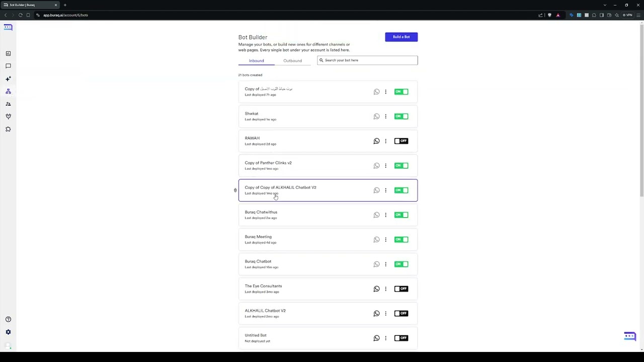The width and height of the screenshot is (644, 362).
Task: Click the Build a Bot button
Action: point(401,37)
